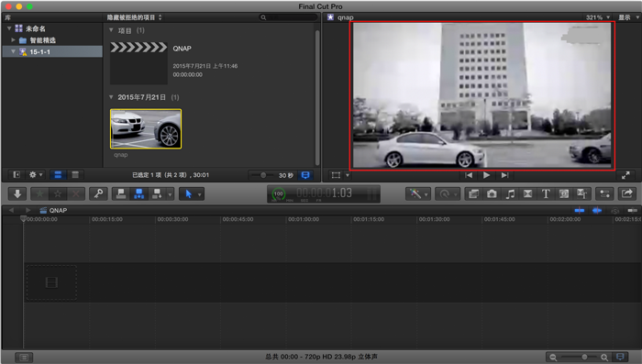The image size is (642, 364).
Task: Collapse the 未命名 library
Action: (x=9, y=28)
